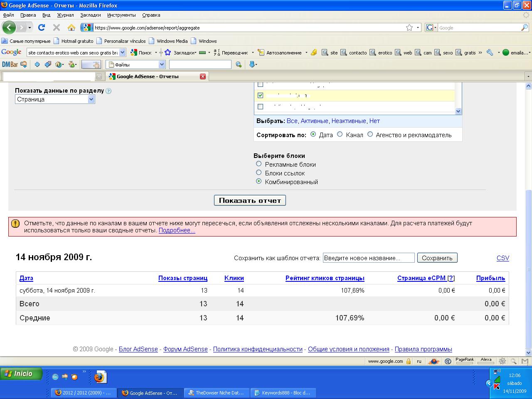Viewport: 532px width, 399px height.
Task: Download the report via the CSV link
Action: [x=502, y=258]
